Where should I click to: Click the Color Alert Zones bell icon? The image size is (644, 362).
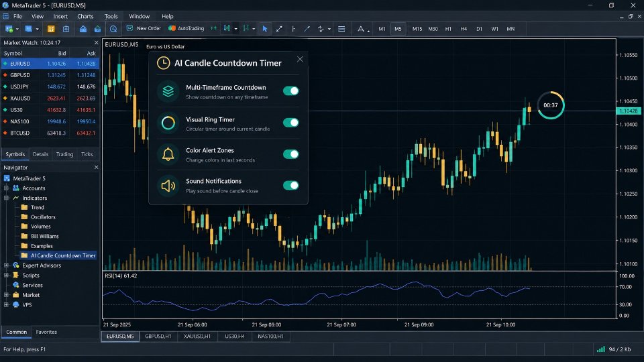[x=168, y=154]
